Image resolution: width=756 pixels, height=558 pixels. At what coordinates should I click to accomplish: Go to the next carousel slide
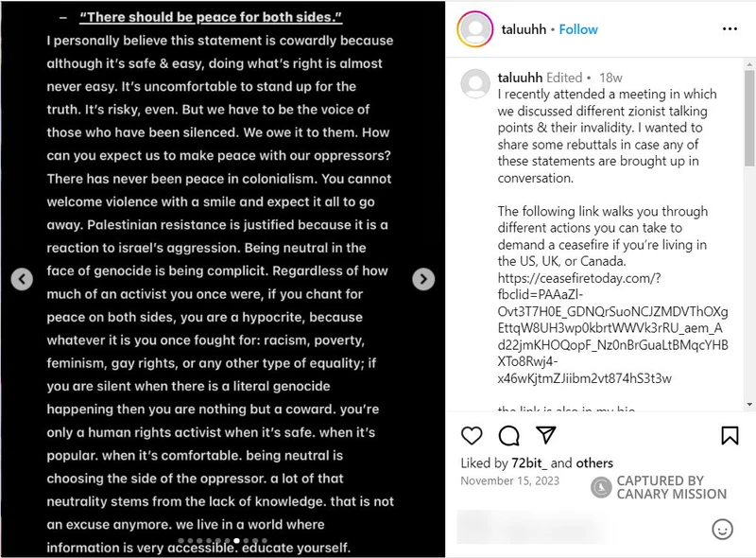[x=423, y=279]
